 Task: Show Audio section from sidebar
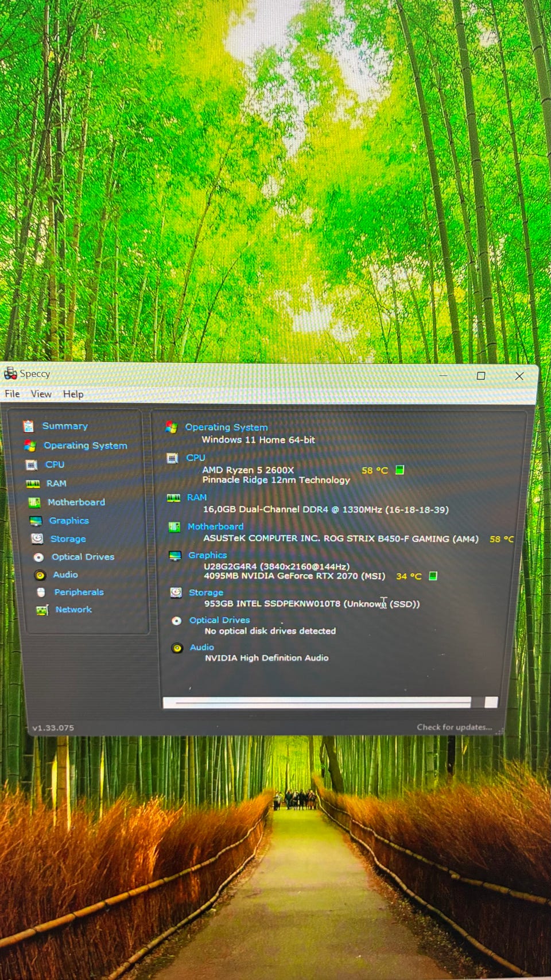point(65,575)
